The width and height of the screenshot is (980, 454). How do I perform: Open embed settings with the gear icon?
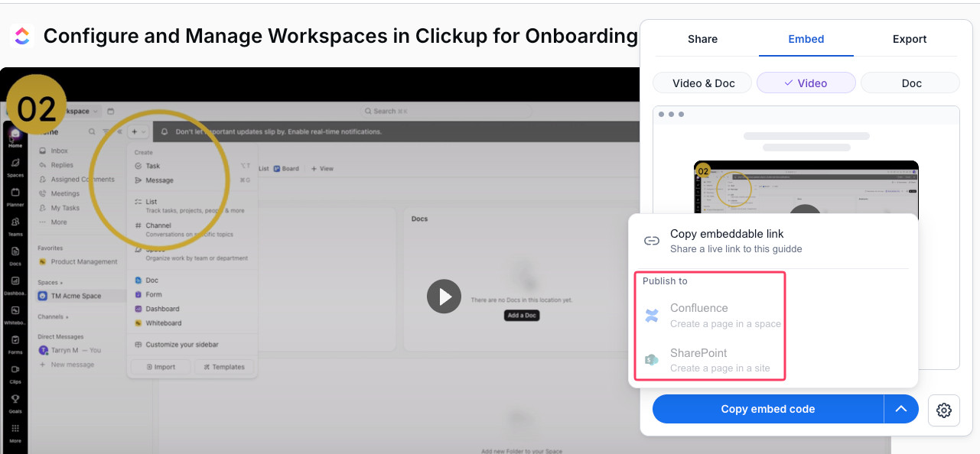pyautogui.click(x=944, y=410)
